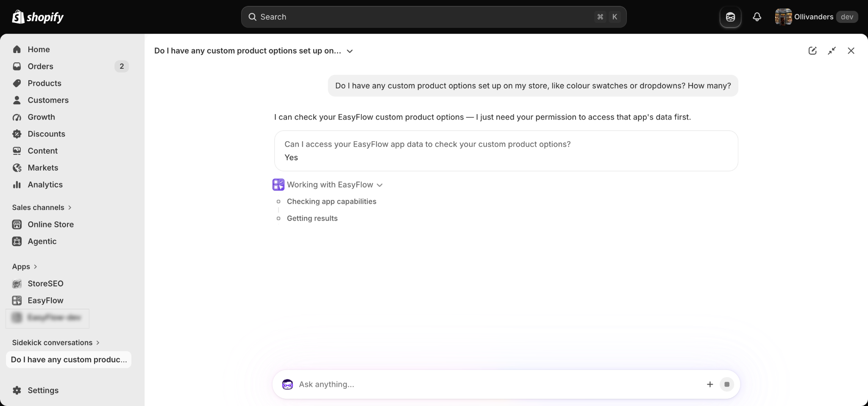Click the Agentic channel icon
The image size is (868, 406).
point(17,241)
